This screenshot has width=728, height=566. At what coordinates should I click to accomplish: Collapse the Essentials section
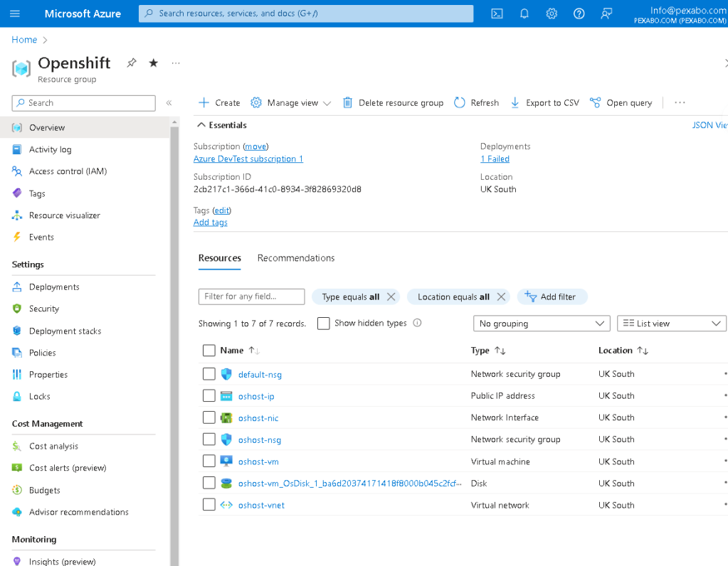click(x=222, y=125)
